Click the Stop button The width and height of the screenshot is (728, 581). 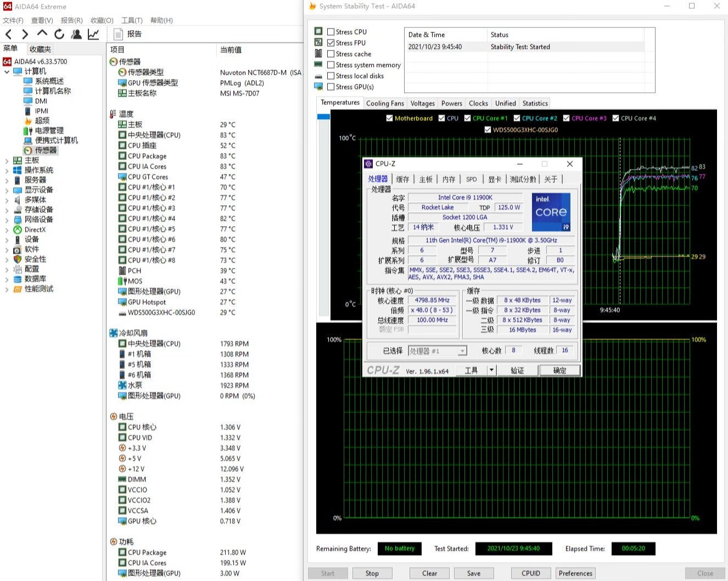372,573
